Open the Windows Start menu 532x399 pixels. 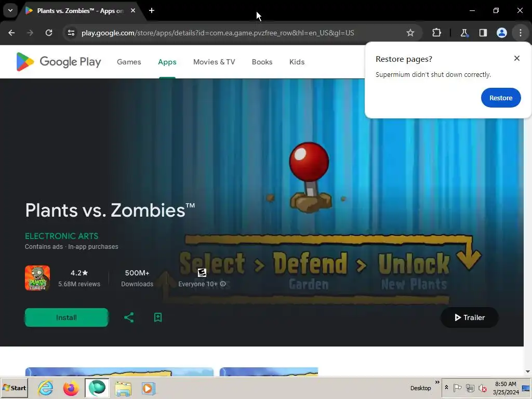pos(14,388)
